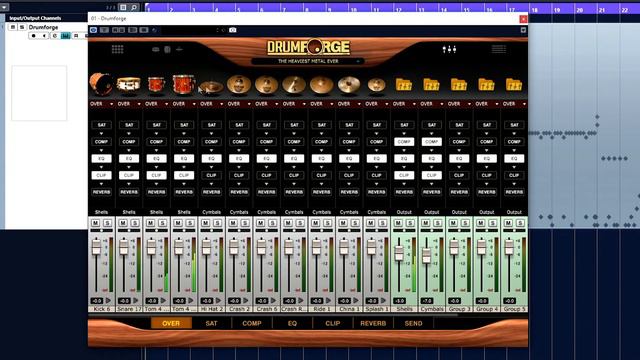Click the plugin bypass power icon
Screen dimensions: 640x360
click(93, 30)
